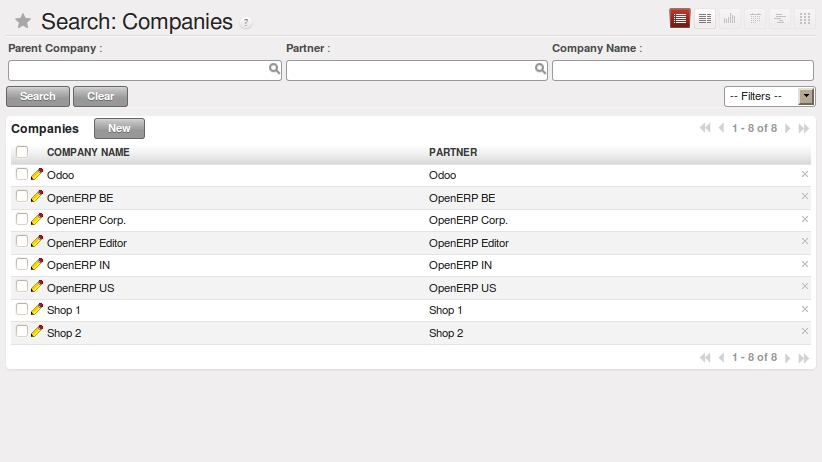The width and height of the screenshot is (822, 462).
Task: Open the graph view icon
Action: [730, 19]
